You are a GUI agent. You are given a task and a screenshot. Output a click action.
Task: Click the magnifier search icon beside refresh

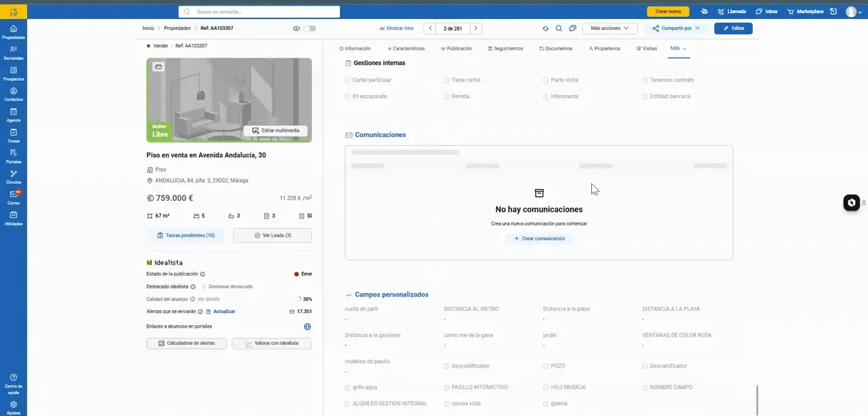[559, 29]
